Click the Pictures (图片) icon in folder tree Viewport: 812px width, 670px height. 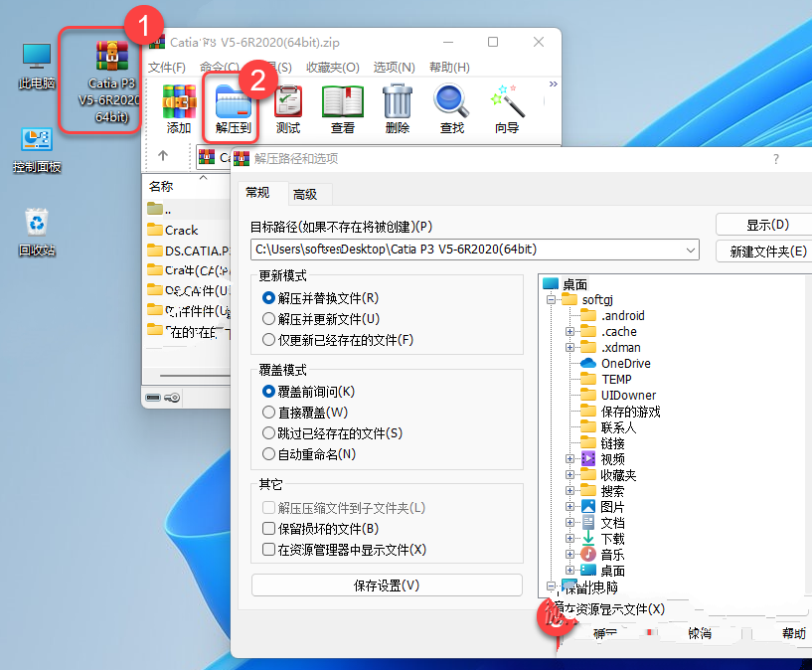click(x=588, y=506)
